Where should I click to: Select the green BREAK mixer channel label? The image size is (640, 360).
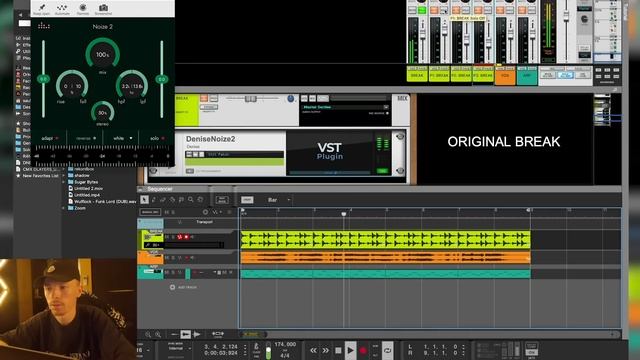(417, 76)
